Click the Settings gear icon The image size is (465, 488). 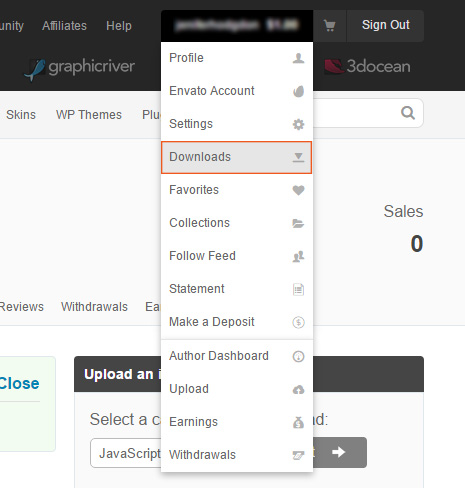click(298, 124)
